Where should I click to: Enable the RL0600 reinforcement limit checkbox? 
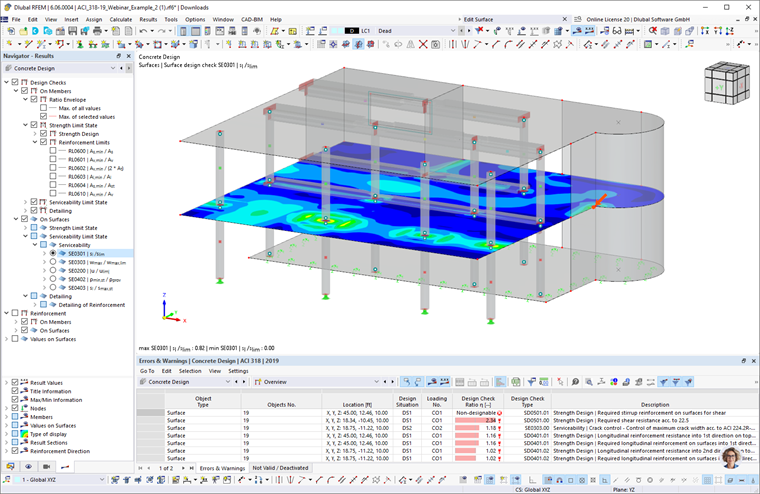(53, 151)
